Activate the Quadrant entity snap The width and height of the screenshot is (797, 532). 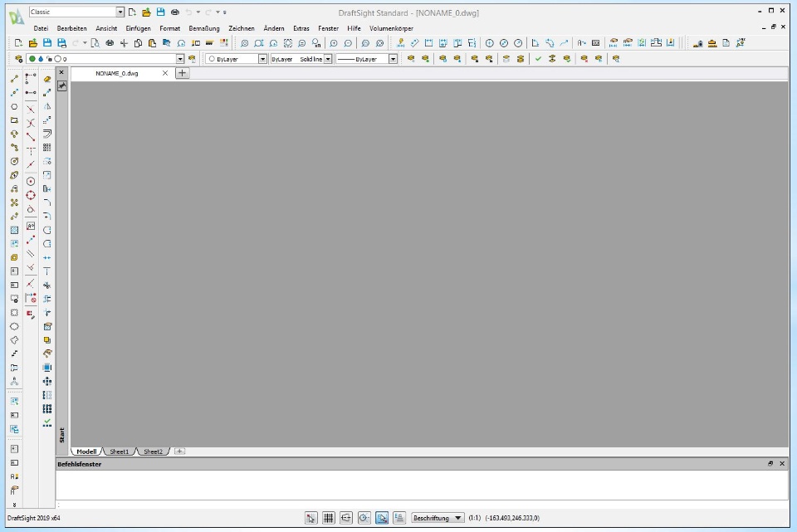tap(31, 195)
